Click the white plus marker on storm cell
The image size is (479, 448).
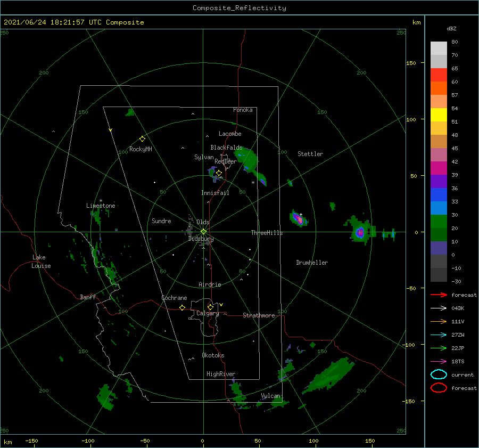[301, 214]
